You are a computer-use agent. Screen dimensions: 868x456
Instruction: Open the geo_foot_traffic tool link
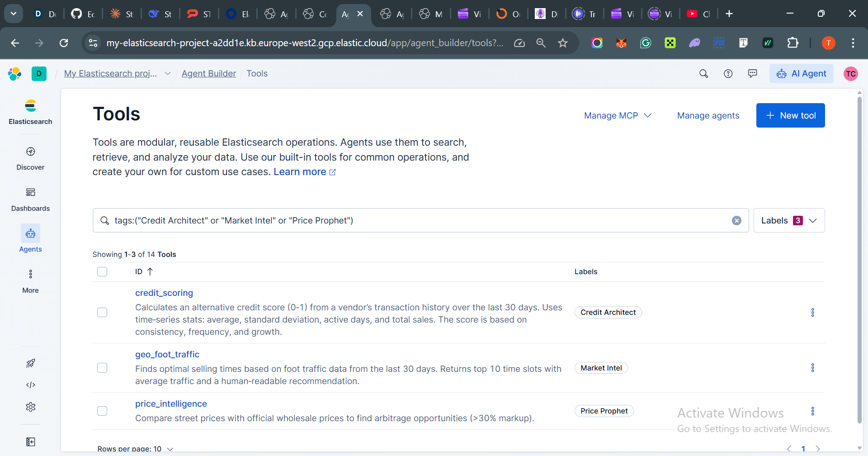(167, 354)
